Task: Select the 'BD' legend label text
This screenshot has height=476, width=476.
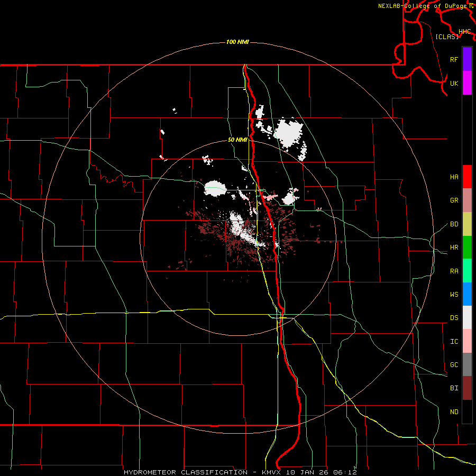Action: coord(454,224)
